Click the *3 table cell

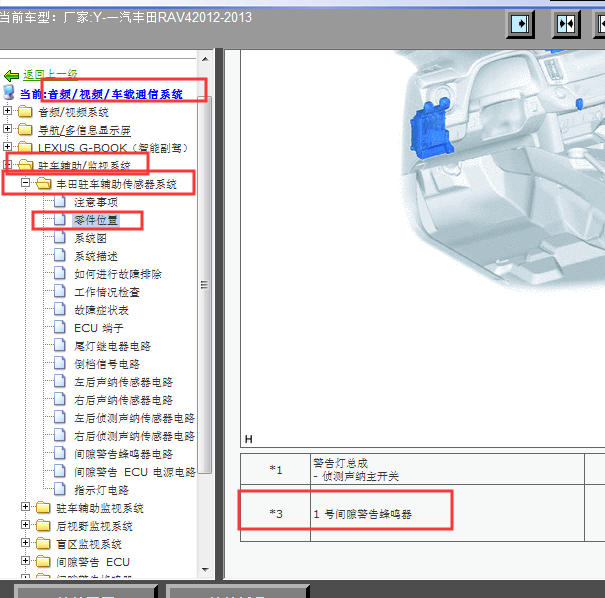coord(275,514)
